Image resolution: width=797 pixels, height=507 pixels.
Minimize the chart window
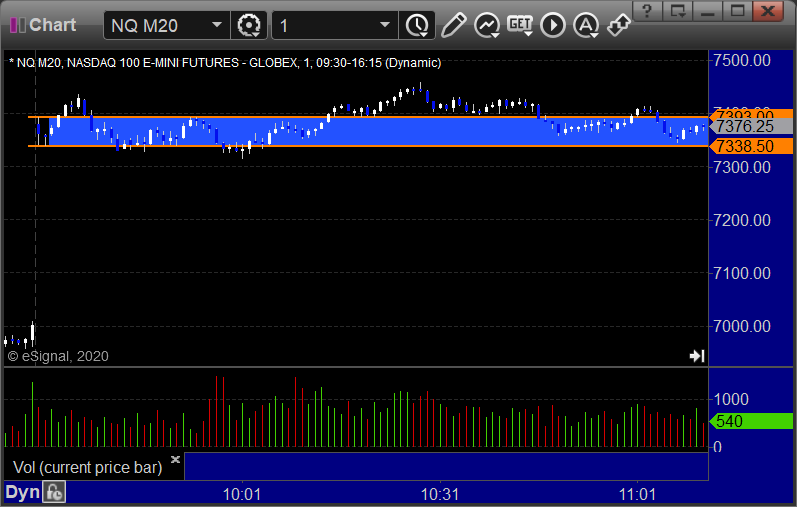[708, 11]
